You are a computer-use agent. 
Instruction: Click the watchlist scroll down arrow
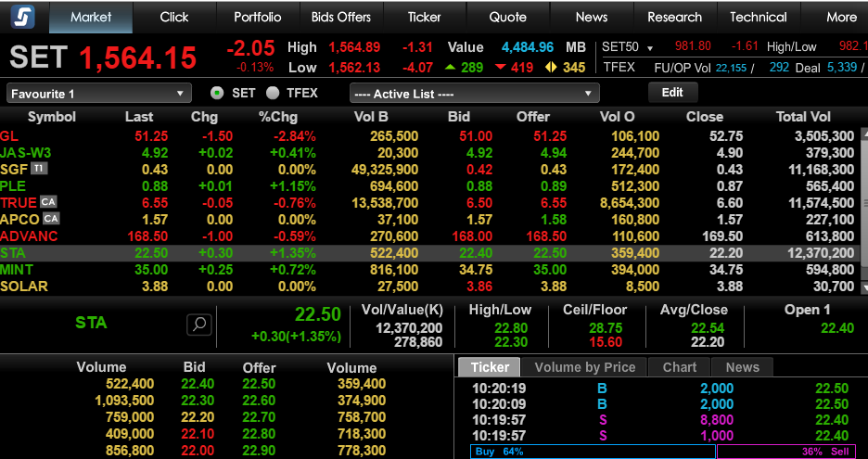tap(864, 287)
